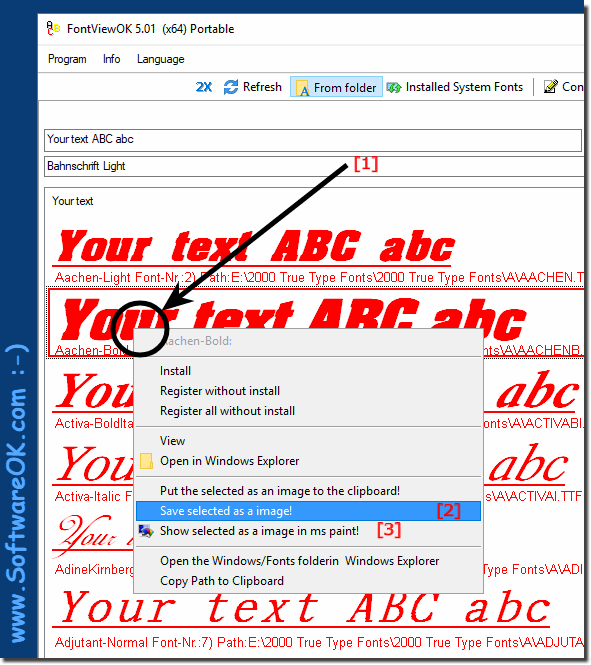Viewport: 591px width, 665px height.
Task: Select the Aachen-Light font preview
Action: coord(316,254)
